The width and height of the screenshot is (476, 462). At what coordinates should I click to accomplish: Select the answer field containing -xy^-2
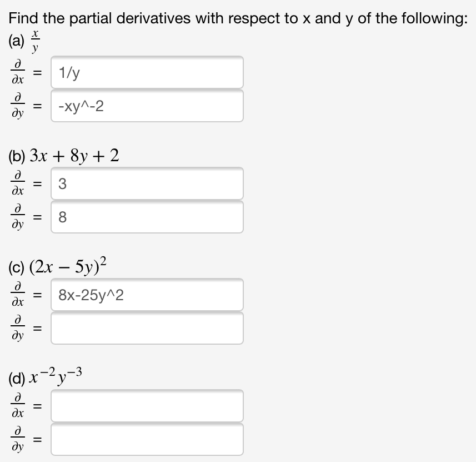click(x=147, y=106)
